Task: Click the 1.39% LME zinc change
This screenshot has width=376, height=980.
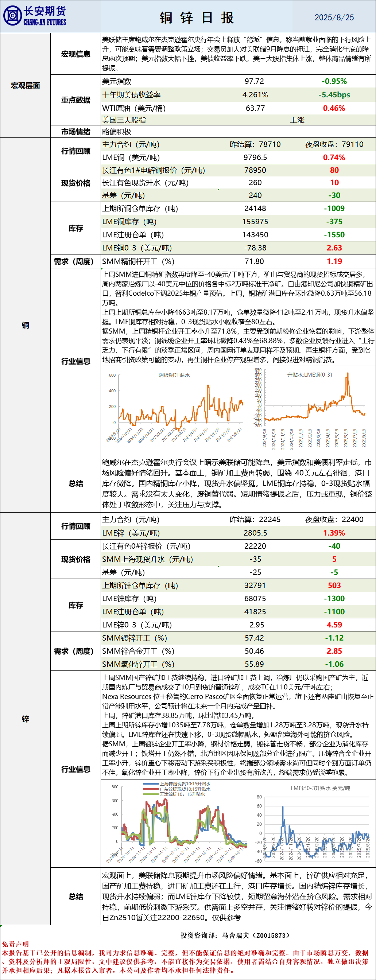Action: tap(334, 533)
